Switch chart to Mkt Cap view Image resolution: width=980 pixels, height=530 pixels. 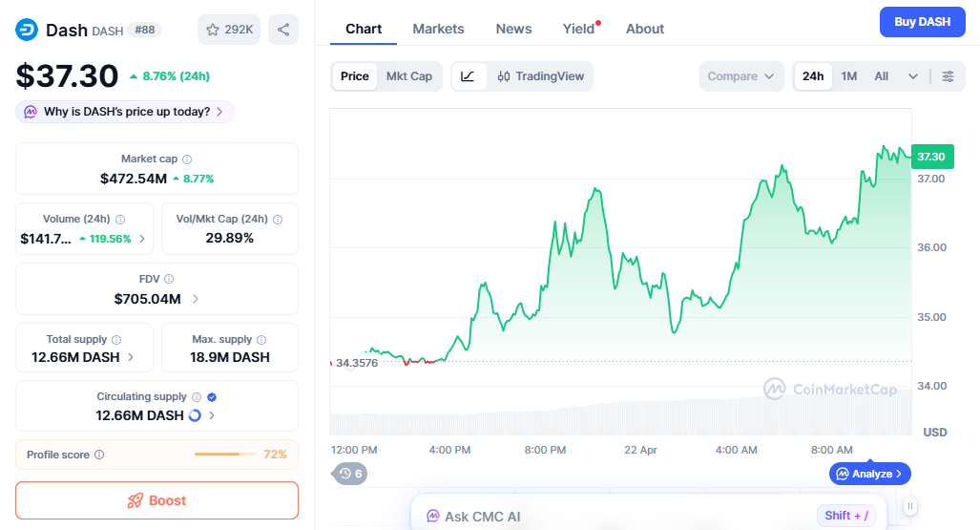click(408, 76)
